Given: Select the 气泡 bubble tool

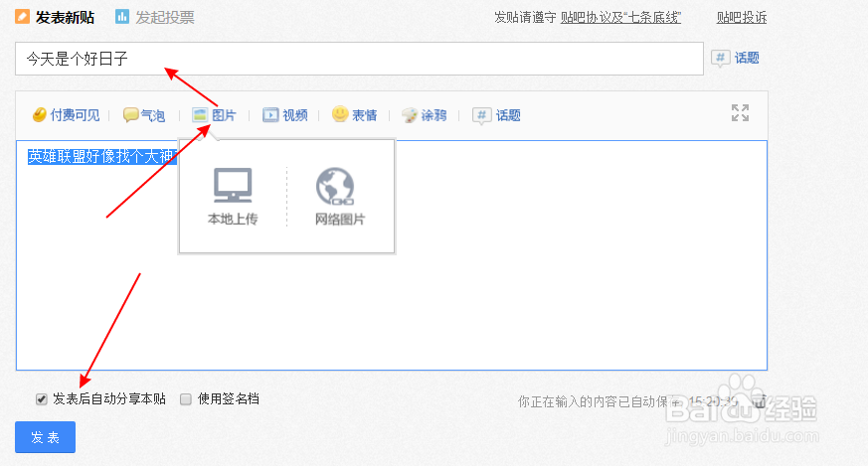Looking at the screenshot, I should (x=144, y=115).
